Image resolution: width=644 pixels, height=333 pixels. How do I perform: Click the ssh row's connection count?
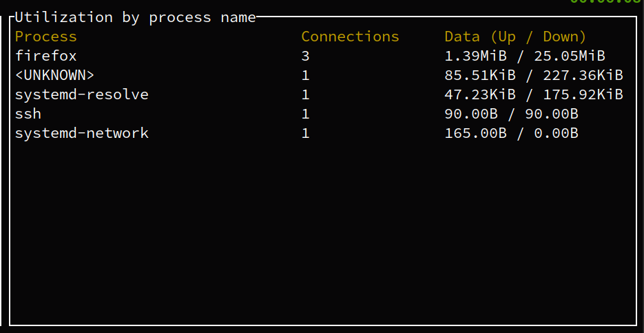305,114
